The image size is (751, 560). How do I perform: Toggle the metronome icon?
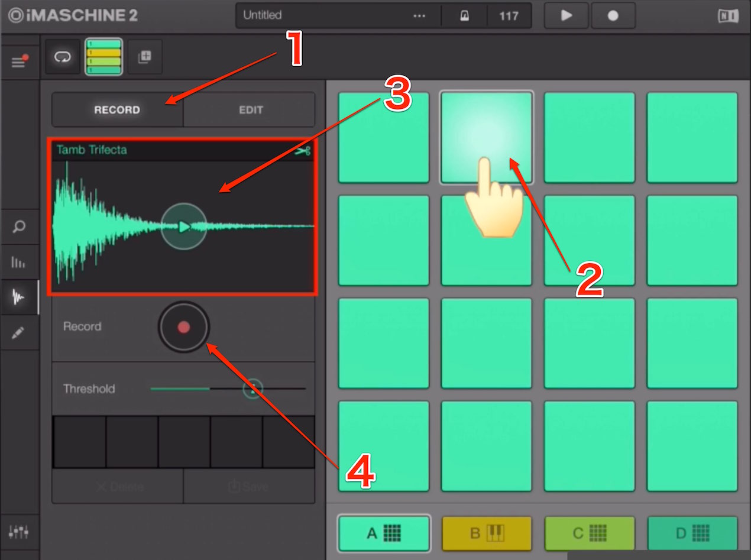click(464, 16)
